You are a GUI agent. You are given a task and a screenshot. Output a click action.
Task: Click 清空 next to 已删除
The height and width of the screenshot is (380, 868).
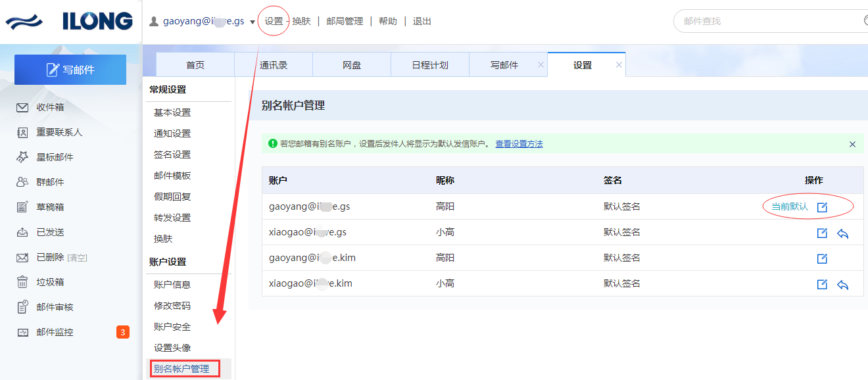click(x=77, y=258)
